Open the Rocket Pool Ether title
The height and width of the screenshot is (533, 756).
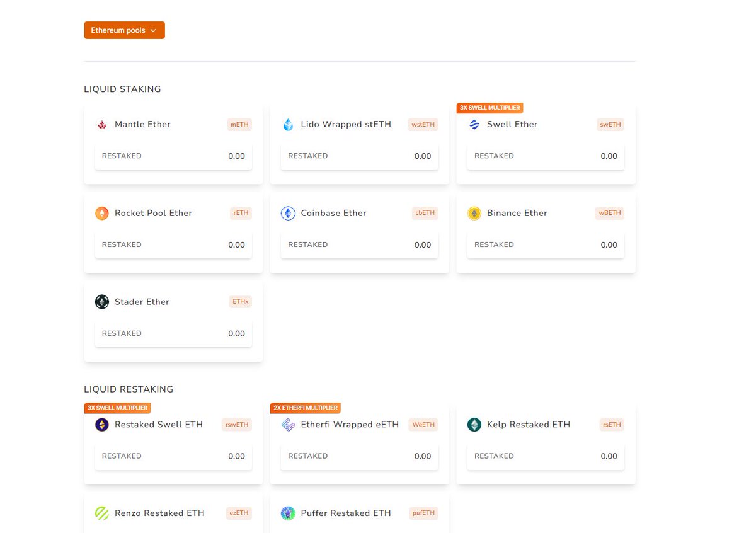click(153, 214)
